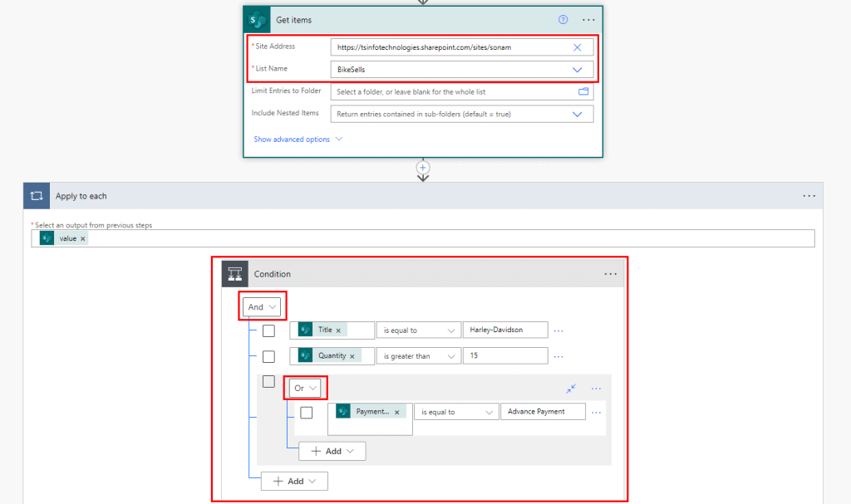Remove the Payment token from the condition
Image resolution: width=851 pixels, height=504 pixels.
coord(396,413)
